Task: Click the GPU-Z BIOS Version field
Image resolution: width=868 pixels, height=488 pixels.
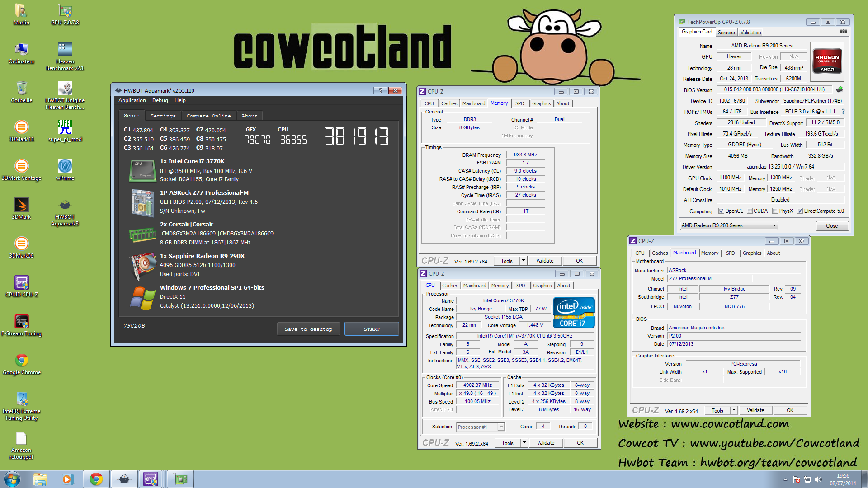Action: click(774, 89)
